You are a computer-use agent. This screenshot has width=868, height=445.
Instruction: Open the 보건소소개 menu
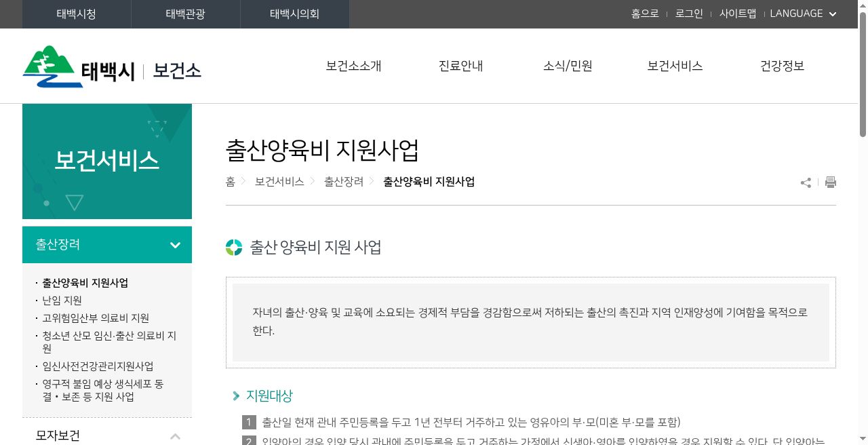353,66
